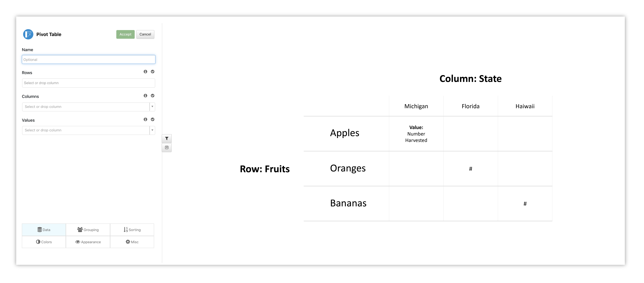644x283 pixels.
Task: Expand the Columns dropdown arrow
Action: (x=152, y=107)
